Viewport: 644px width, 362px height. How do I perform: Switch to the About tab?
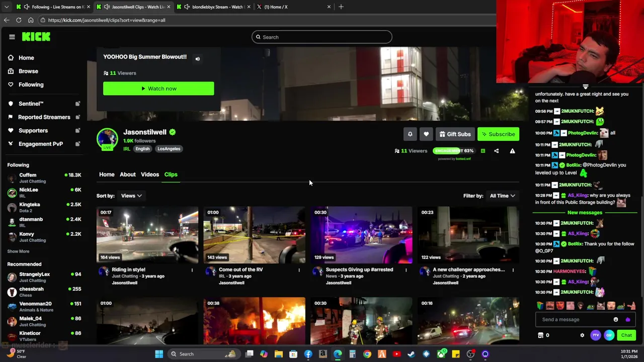pos(128,174)
